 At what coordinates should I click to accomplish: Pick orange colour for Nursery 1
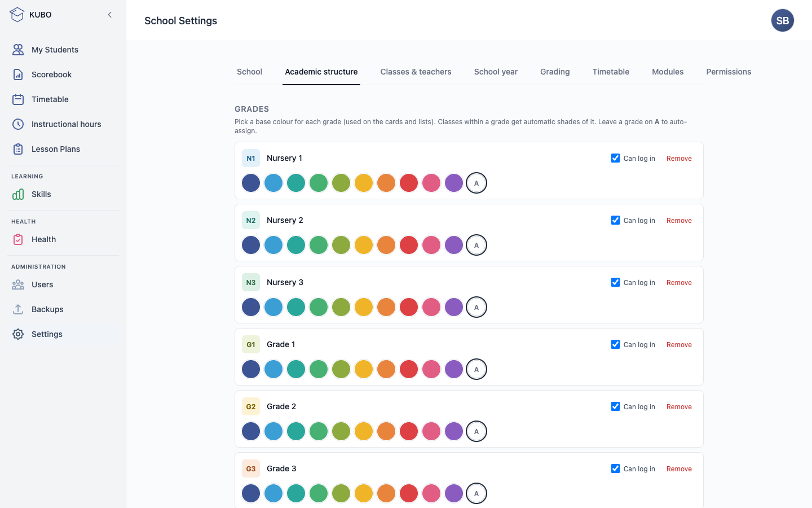(386, 183)
